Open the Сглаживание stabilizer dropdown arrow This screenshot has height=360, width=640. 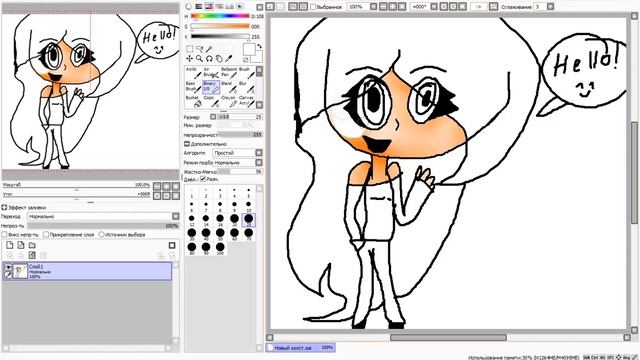[x=550, y=7]
